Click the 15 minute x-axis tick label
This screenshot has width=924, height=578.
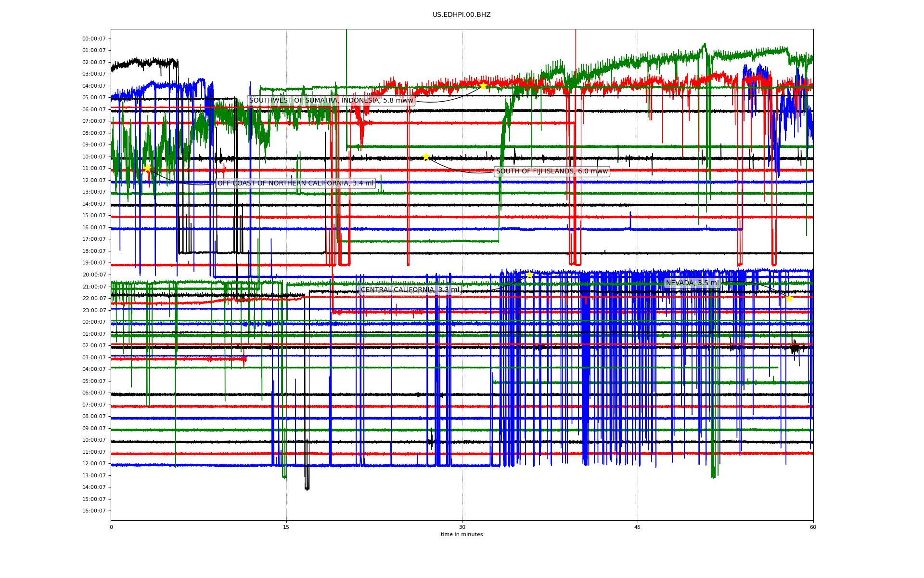coord(286,527)
